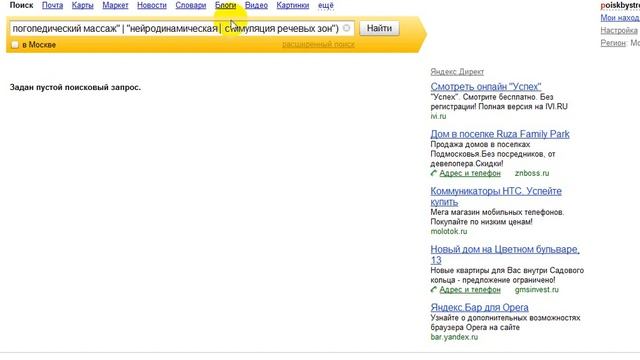Go to Маркет
Viewport: 640px width, 360px height.
[115, 5]
